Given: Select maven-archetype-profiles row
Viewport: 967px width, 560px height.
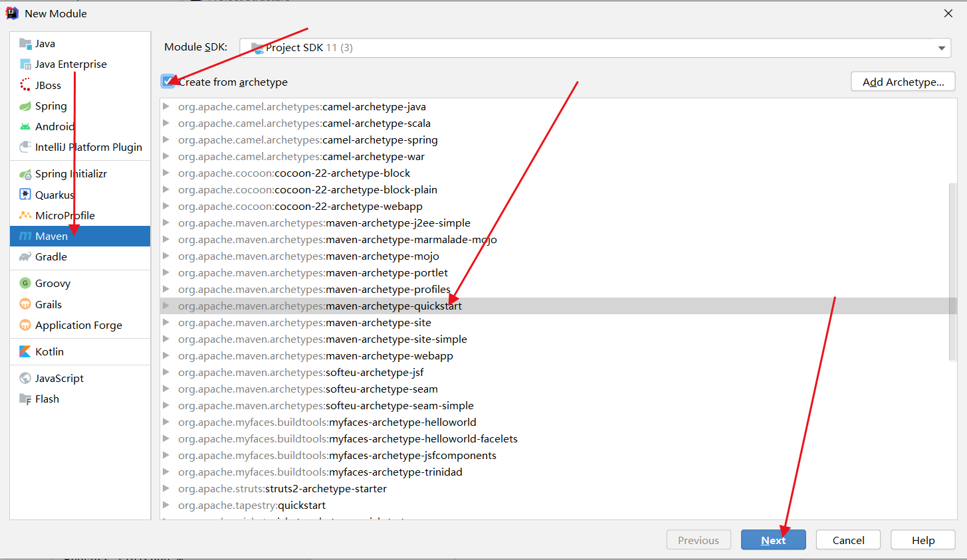Looking at the screenshot, I should click(x=555, y=289).
